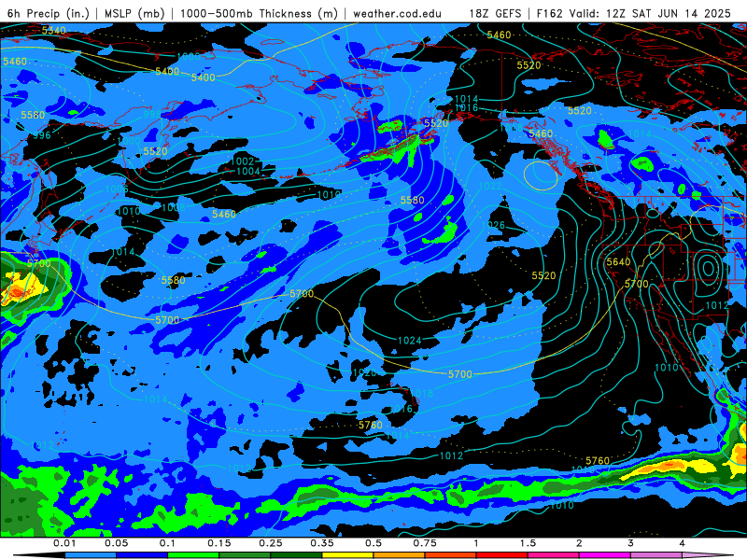Click the '18Z GEFS' model run label
Viewport: 747px width, 560px height.
495,13
